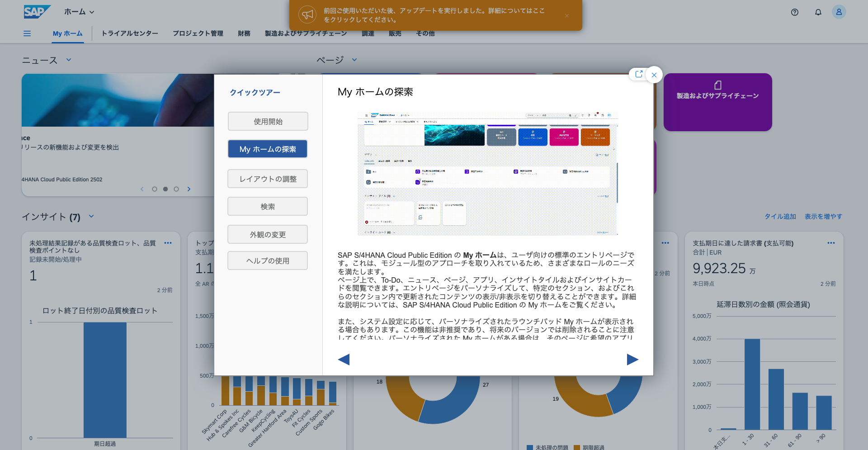Go to previous tour page arrow
The image size is (868, 450).
(x=344, y=360)
